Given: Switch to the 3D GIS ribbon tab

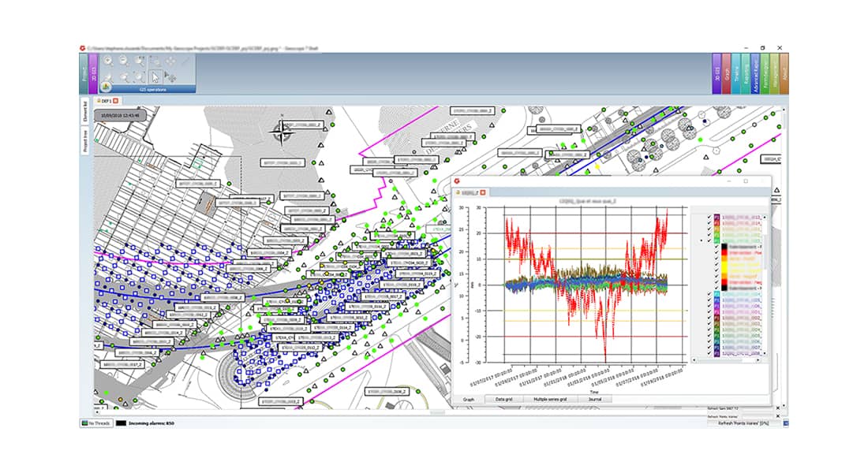Looking at the screenshot, I should [716, 73].
